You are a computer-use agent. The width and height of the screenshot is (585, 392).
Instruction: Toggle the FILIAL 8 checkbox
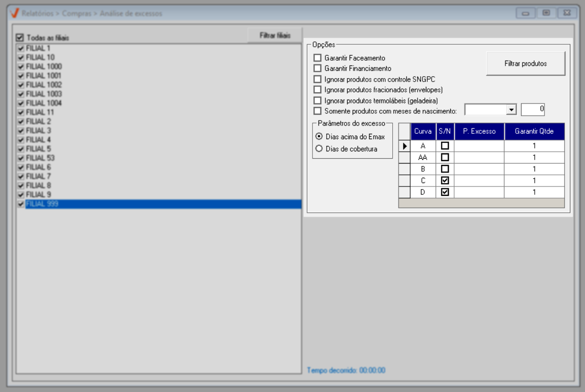(21, 186)
